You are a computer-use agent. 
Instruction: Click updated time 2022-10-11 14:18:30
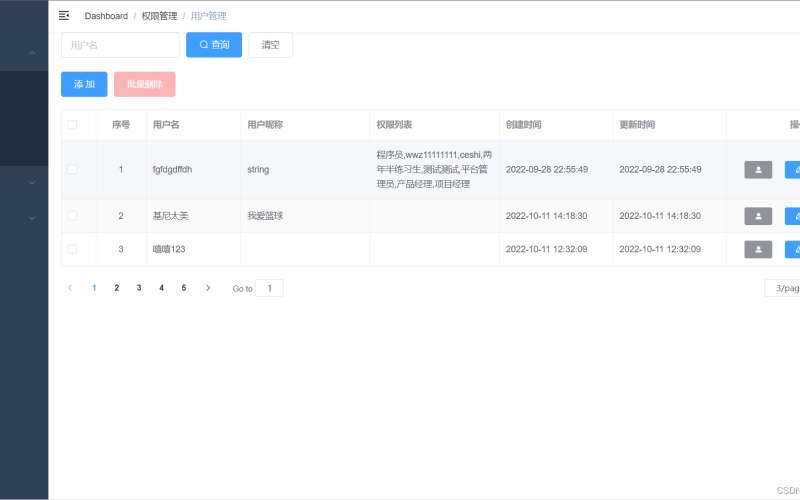pos(660,216)
